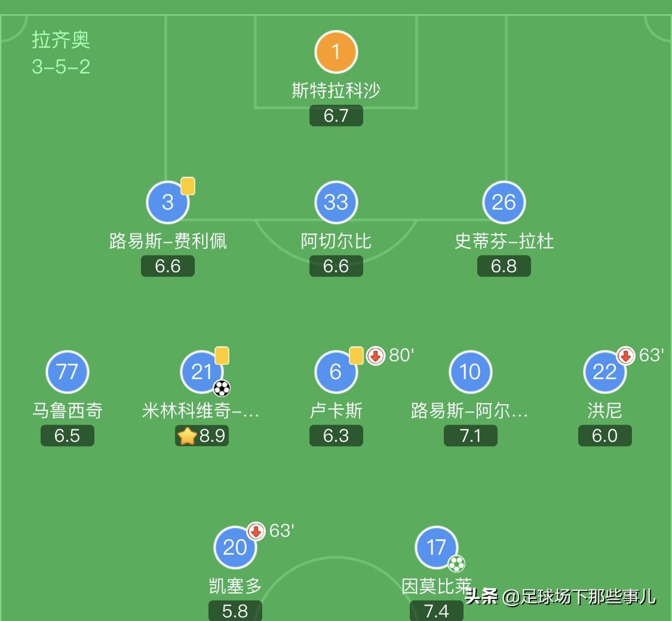Click player number 77 circle

(67, 371)
